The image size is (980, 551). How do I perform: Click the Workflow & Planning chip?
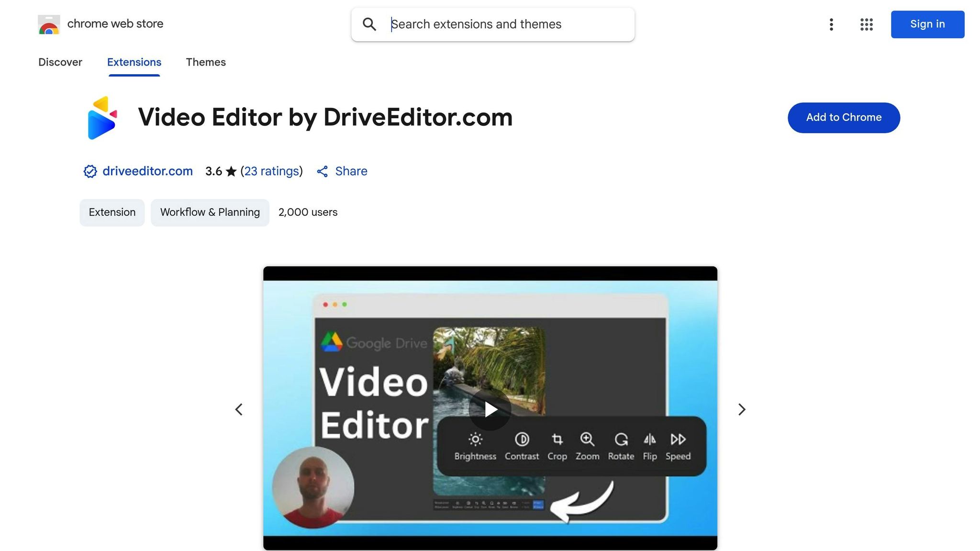click(210, 212)
